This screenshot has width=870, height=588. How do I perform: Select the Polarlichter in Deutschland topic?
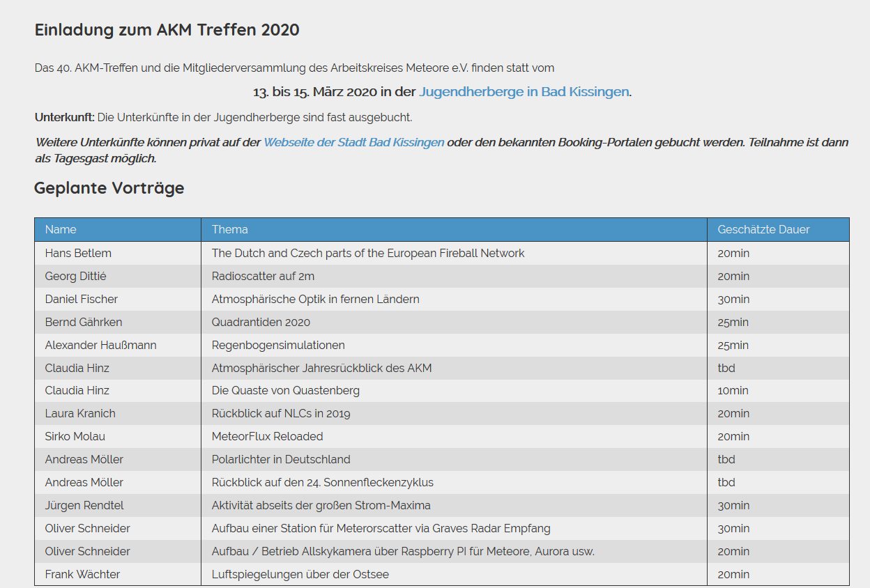(x=281, y=459)
